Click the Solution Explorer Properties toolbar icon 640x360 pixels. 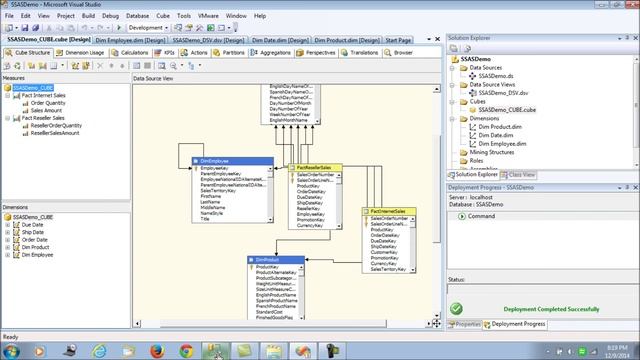tap(453, 49)
